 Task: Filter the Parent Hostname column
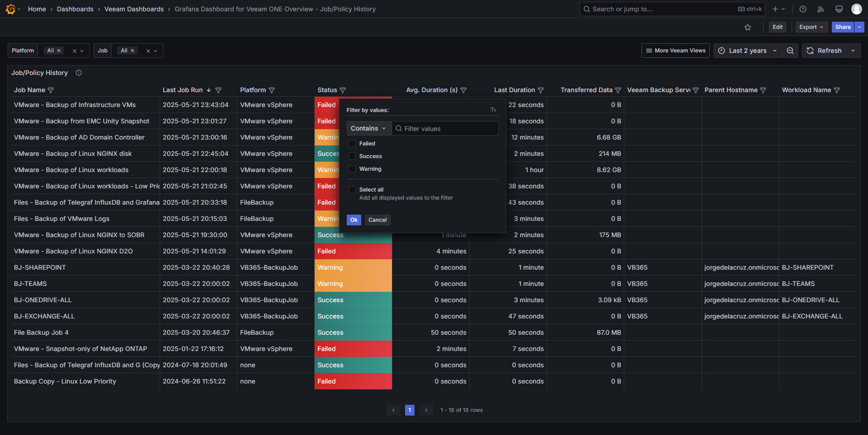(x=763, y=90)
